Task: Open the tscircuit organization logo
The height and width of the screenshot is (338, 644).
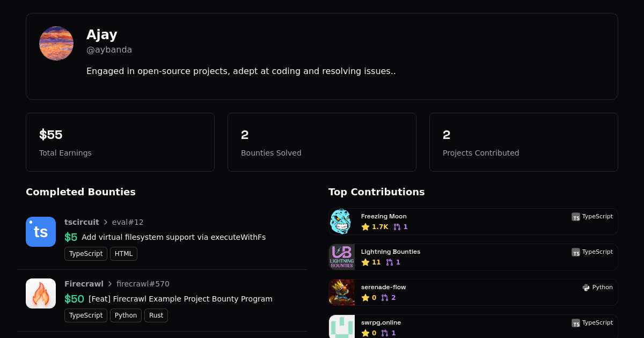Action: tap(41, 232)
